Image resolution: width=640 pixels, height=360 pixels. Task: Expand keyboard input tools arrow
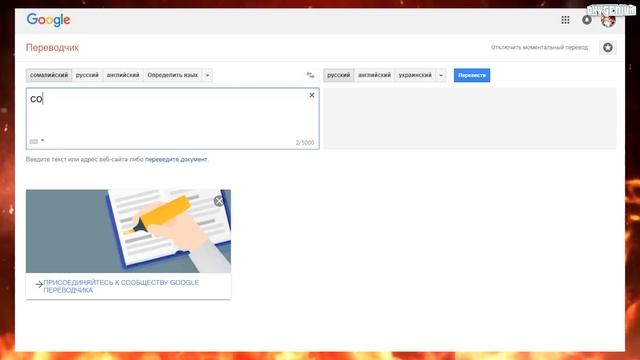pos(42,140)
